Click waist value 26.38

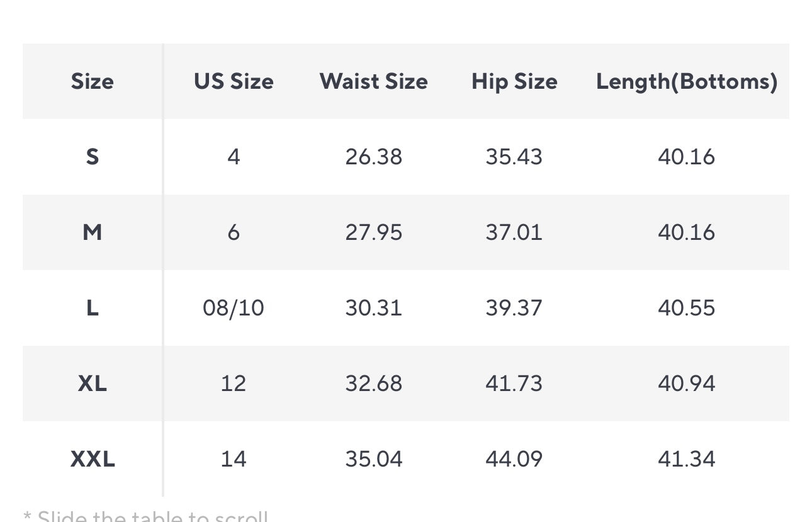point(373,157)
